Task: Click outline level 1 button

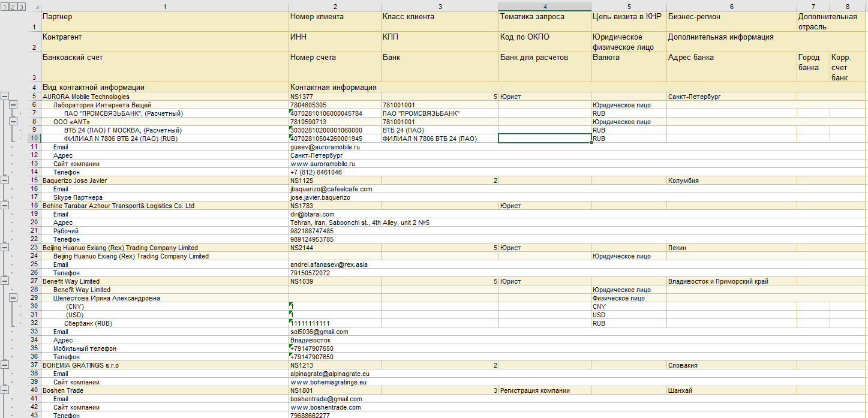Action: (x=5, y=7)
